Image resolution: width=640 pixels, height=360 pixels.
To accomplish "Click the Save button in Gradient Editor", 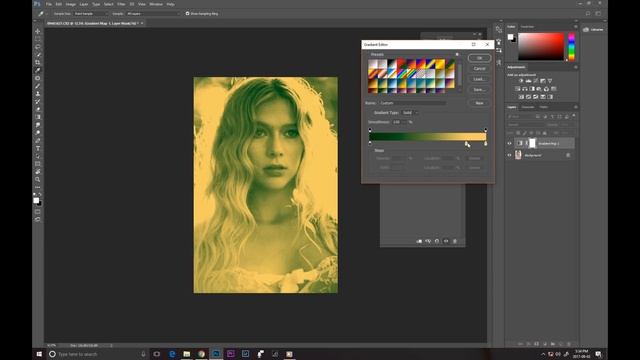I will pyautogui.click(x=479, y=89).
